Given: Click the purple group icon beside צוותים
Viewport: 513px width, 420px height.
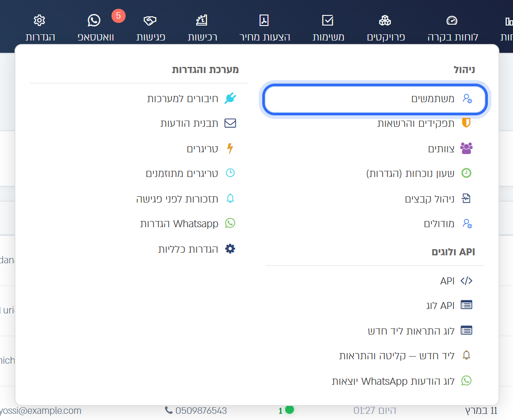Looking at the screenshot, I should (466, 148).
